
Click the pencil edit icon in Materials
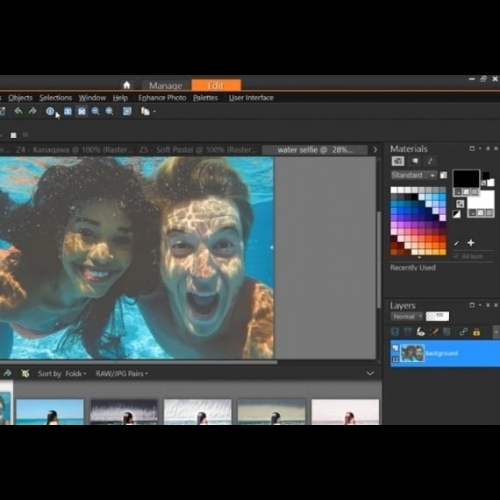click(456, 243)
